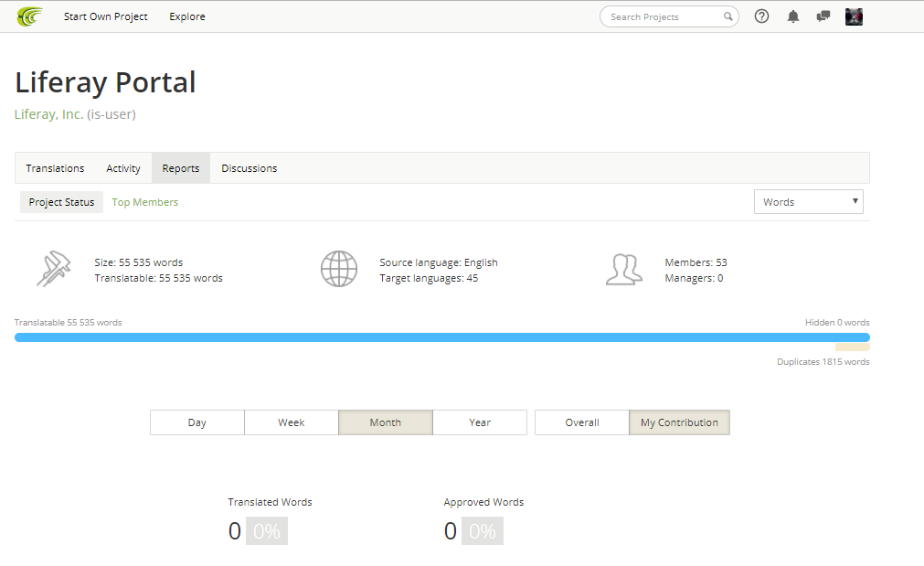Open the notifications bell icon

[793, 16]
